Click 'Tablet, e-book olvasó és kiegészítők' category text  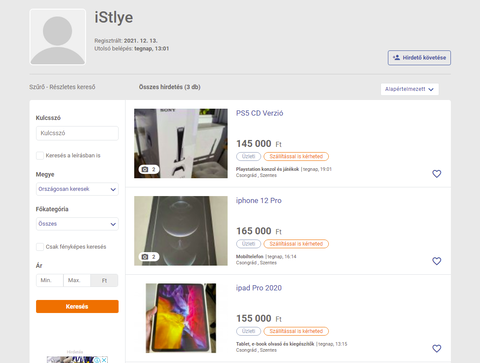[275, 344]
